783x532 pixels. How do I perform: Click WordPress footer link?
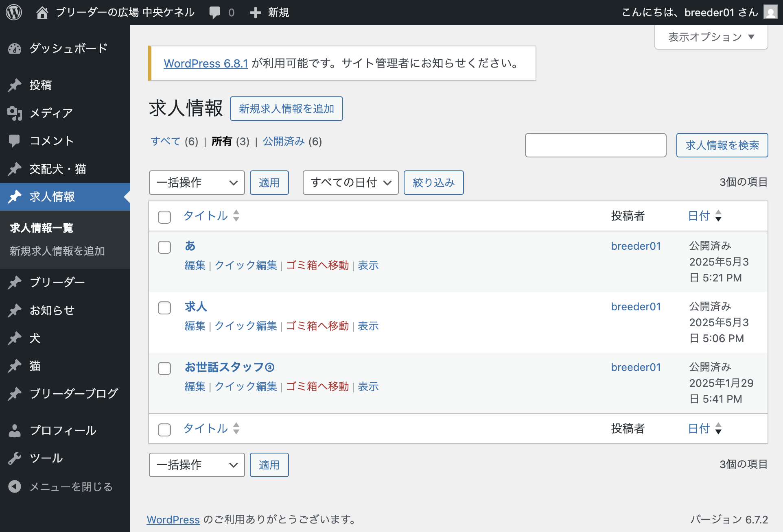pos(173,519)
